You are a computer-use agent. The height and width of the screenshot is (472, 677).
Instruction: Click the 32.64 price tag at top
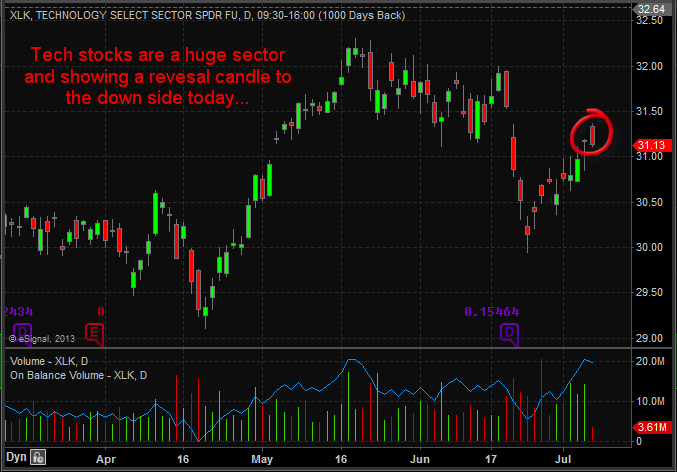(x=652, y=9)
